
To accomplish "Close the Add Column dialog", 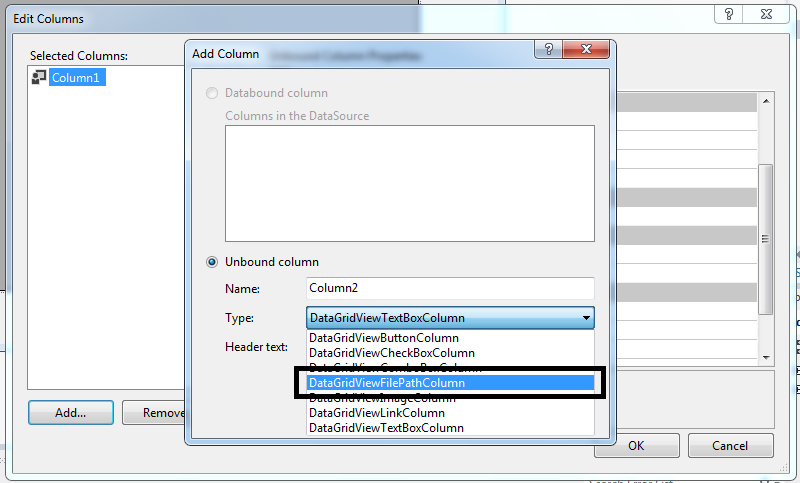I will pyautogui.click(x=586, y=49).
